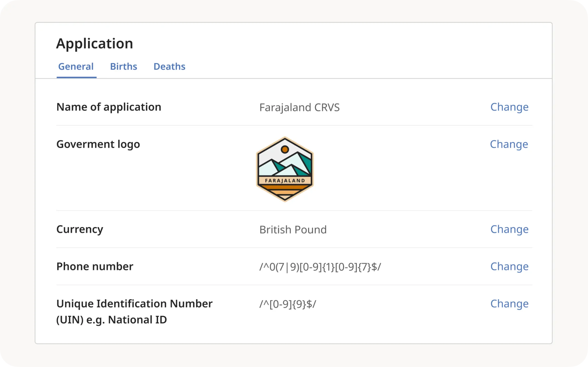Open the General tab

tap(76, 67)
